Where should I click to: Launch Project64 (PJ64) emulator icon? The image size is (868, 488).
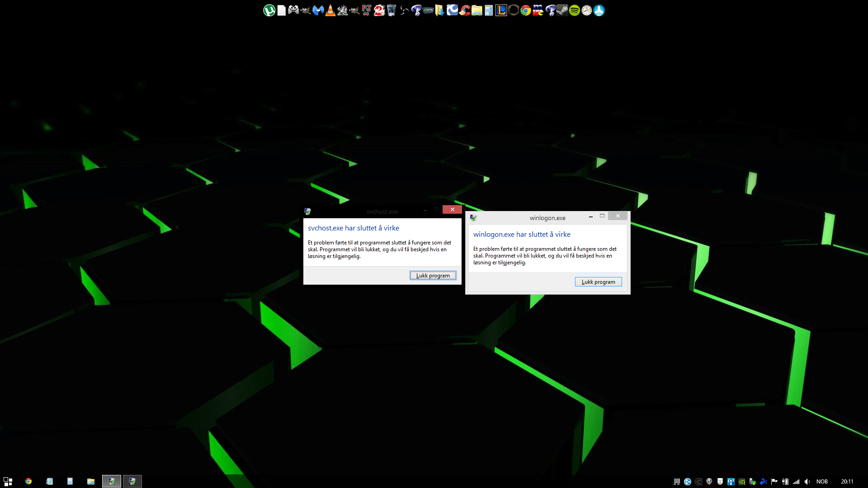click(x=367, y=10)
